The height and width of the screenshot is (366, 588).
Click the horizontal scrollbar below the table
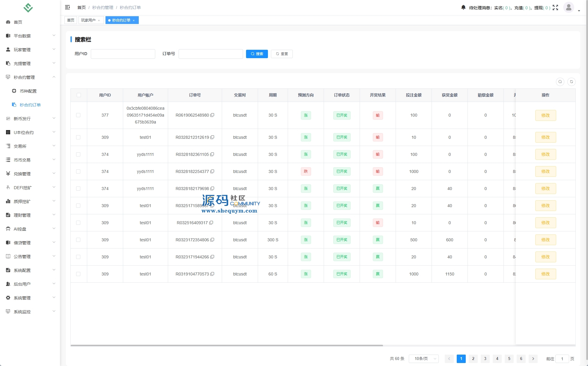coord(227,345)
